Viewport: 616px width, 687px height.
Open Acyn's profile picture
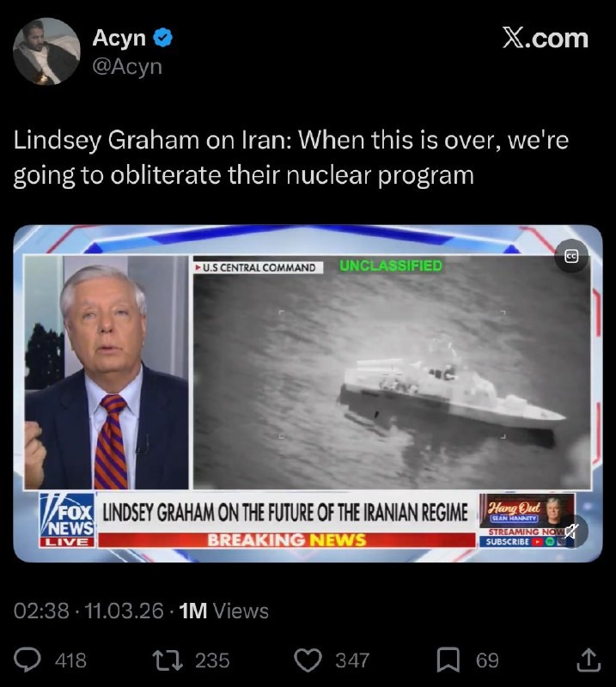[46, 52]
